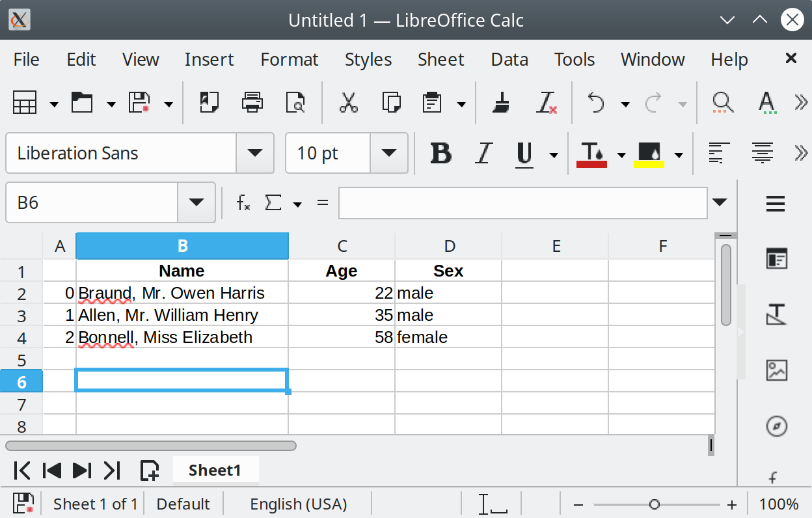Screen dimensions: 812x518
Task: Select cell B3 containing Allen, Mr. William Henry
Action: 181,315
